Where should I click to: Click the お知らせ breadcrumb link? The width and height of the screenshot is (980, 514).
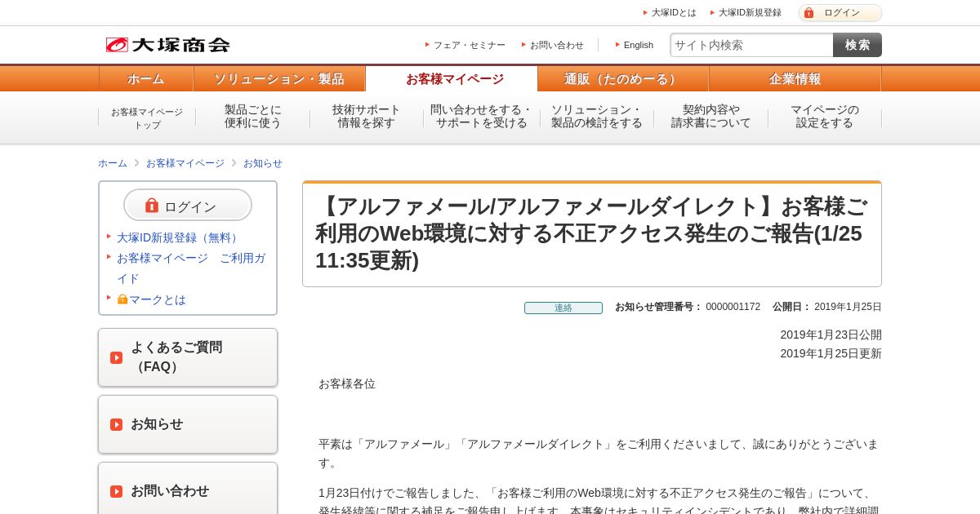coord(263,163)
